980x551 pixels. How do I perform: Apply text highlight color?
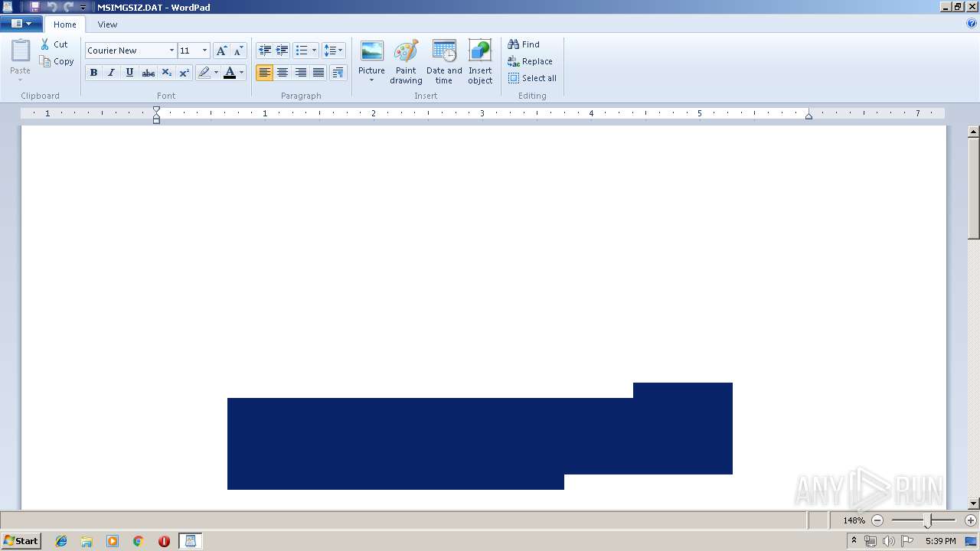204,73
